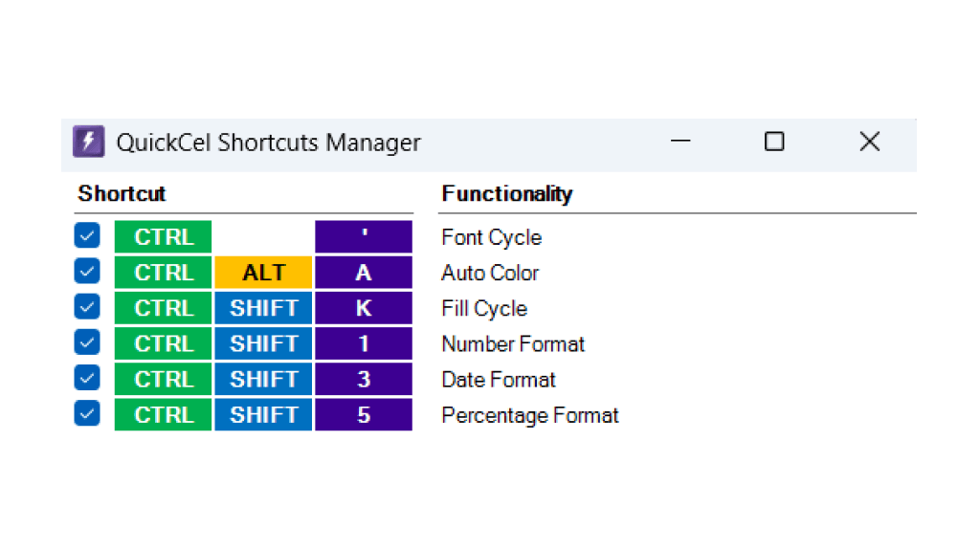
Task: Select the Auto Color functionality label
Action: [489, 272]
